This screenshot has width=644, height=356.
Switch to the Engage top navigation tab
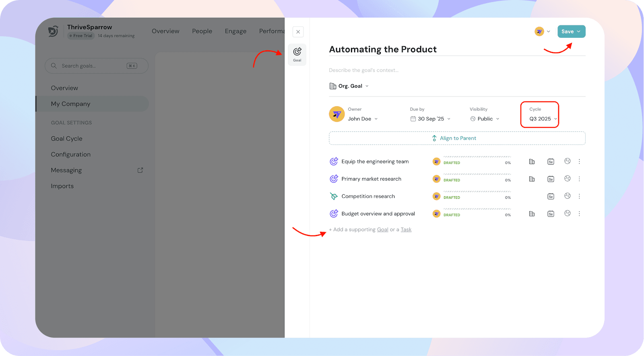point(235,31)
